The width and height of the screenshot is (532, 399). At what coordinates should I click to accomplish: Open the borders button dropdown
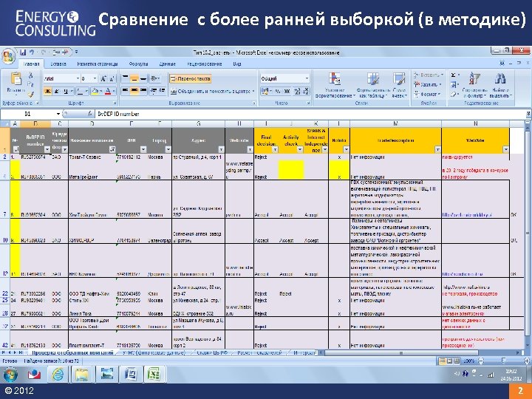(86, 91)
